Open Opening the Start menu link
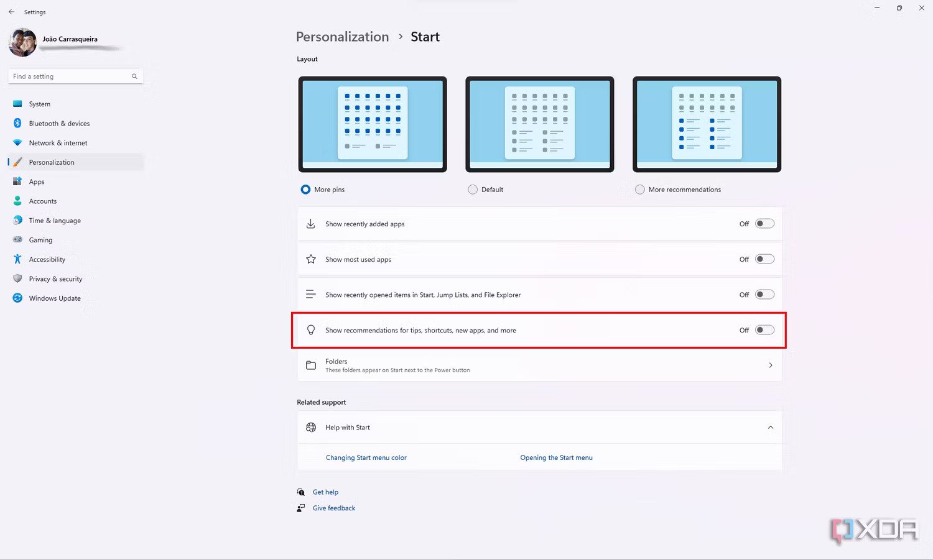Image resolution: width=933 pixels, height=560 pixels. pyautogui.click(x=556, y=457)
